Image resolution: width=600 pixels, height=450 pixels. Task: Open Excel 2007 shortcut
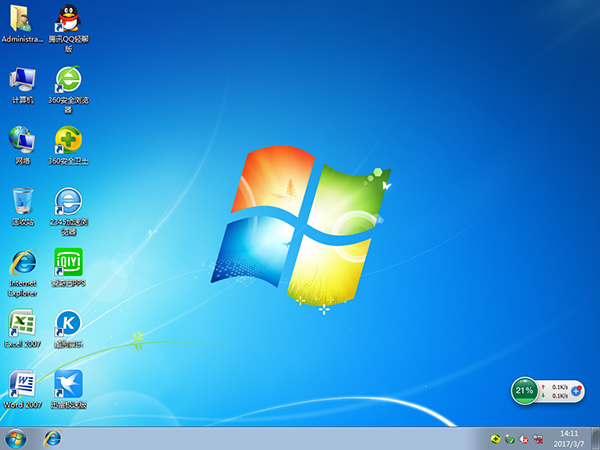[22, 323]
